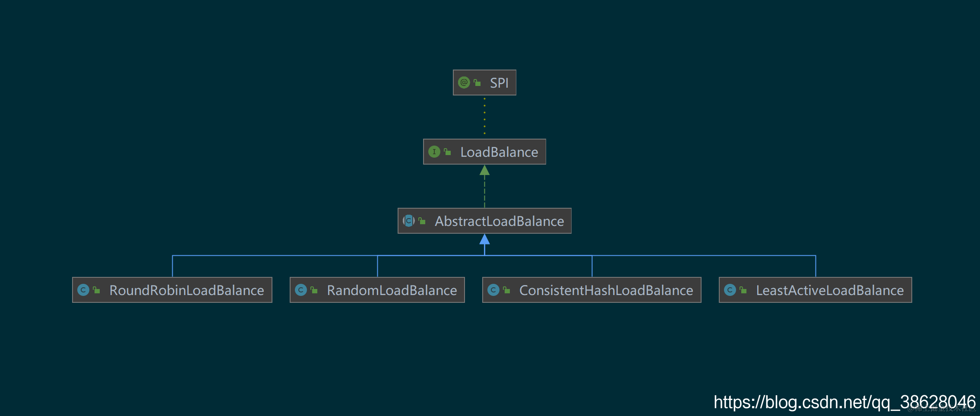980x416 pixels.
Task: Click the class icon on ConsistentHashLoadBalance
Action: coord(493,290)
